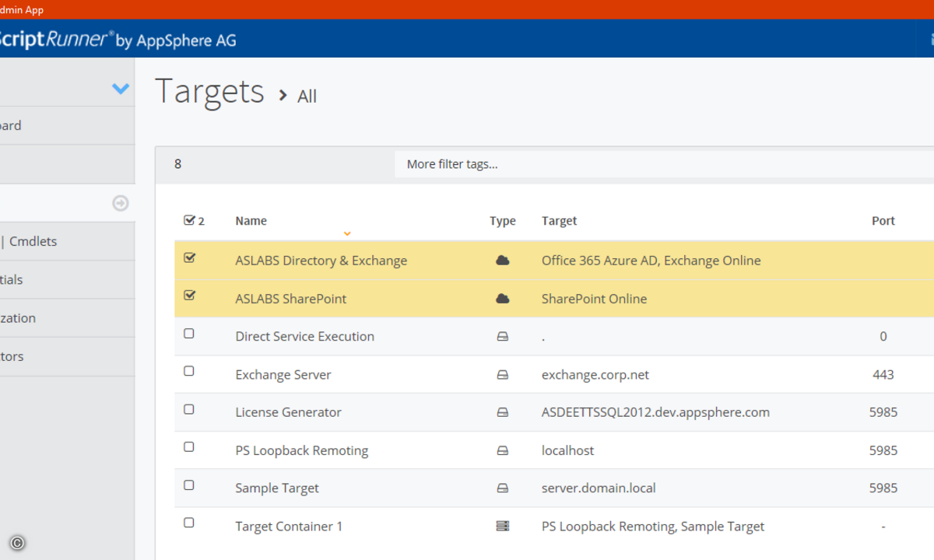The width and height of the screenshot is (934, 560).
Task: Sort by the Port column header
Action: click(x=883, y=221)
